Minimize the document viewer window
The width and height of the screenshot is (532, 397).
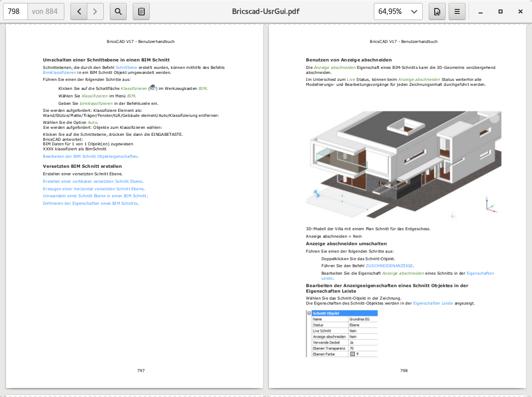(x=481, y=11)
